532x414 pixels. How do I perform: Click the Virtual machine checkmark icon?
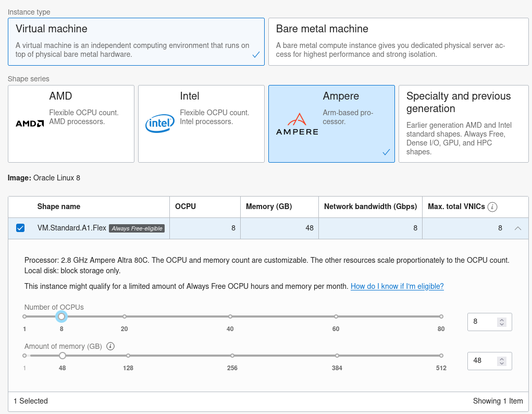[x=256, y=54]
